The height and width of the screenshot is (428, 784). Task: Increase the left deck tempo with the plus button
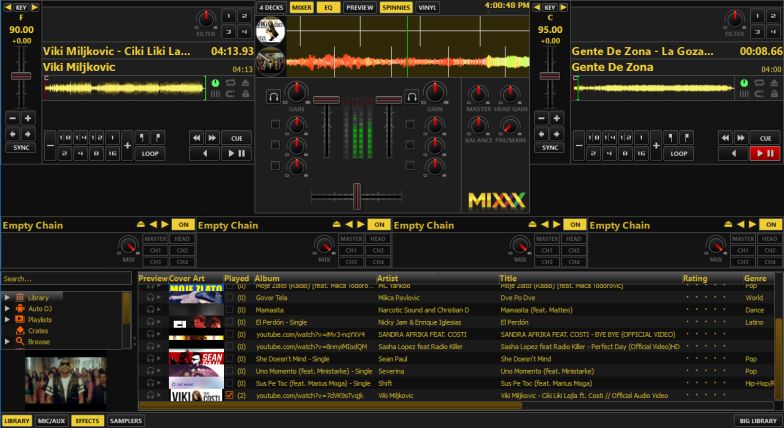(x=28, y=118)
